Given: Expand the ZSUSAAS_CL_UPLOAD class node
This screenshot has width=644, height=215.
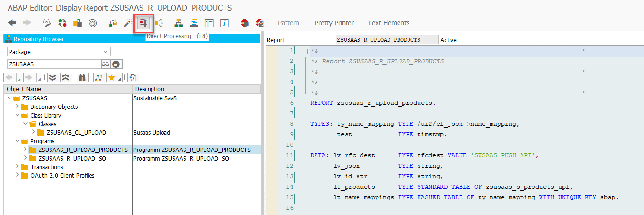Looking at the screenshot, I should coord(34,132).
